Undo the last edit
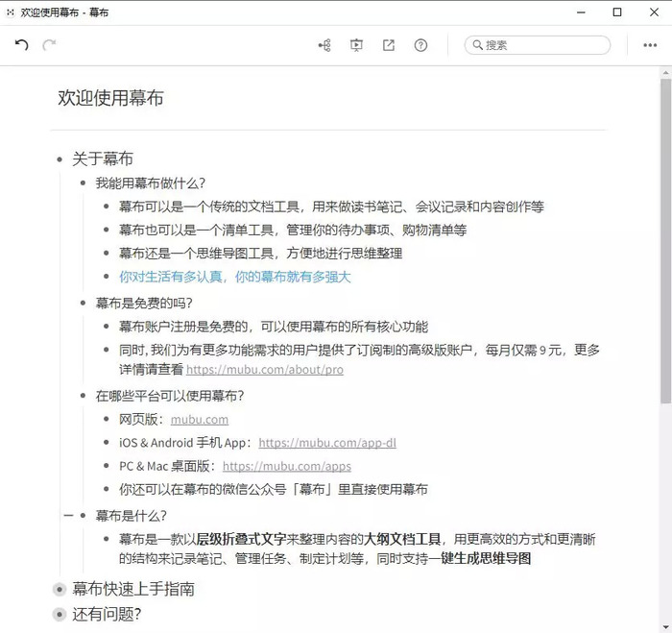 21,44
